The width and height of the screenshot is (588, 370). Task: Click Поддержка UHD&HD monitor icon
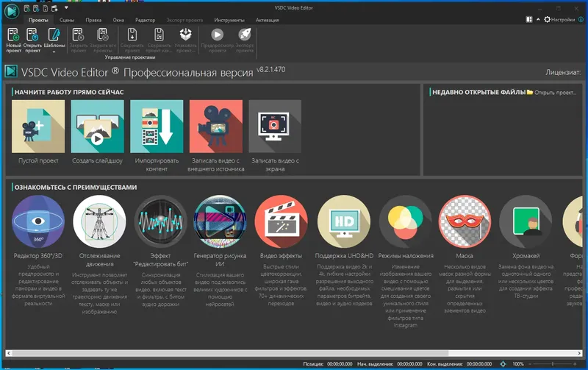coord(344,221)
